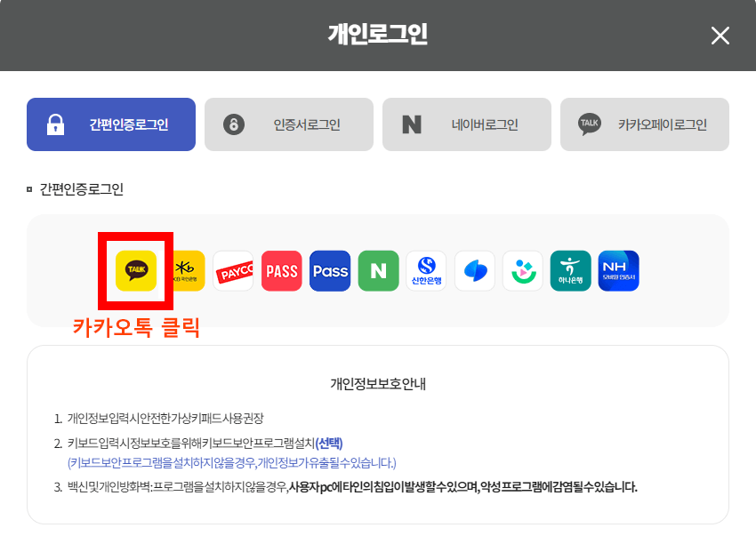This screenshot has width=756, height=536.
Task: Select the KakaoTalk certification icon
Action: [x=133, y=270]
